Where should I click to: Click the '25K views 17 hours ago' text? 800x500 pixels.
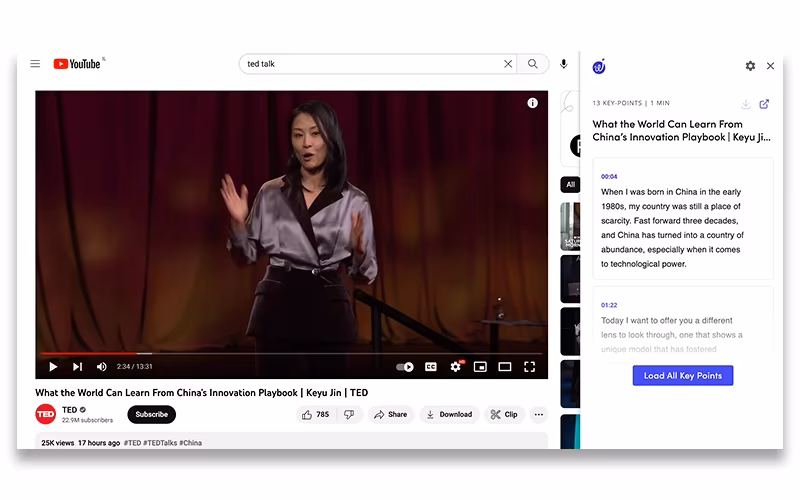pyautogui.click(x=81, y=443)
